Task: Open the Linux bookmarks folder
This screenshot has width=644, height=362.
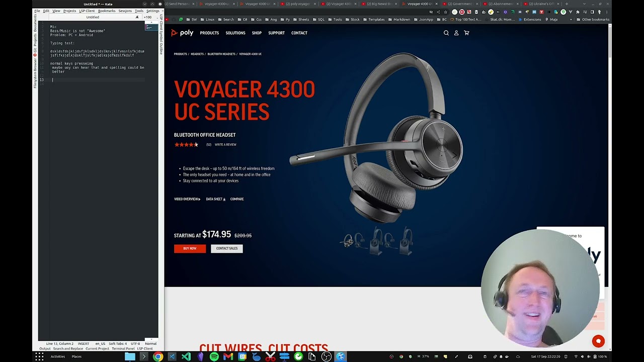Action: tap(207, 20)
